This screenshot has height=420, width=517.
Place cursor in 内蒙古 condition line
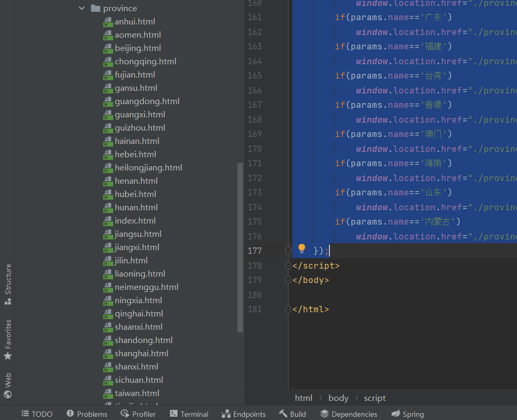point(397,222)
